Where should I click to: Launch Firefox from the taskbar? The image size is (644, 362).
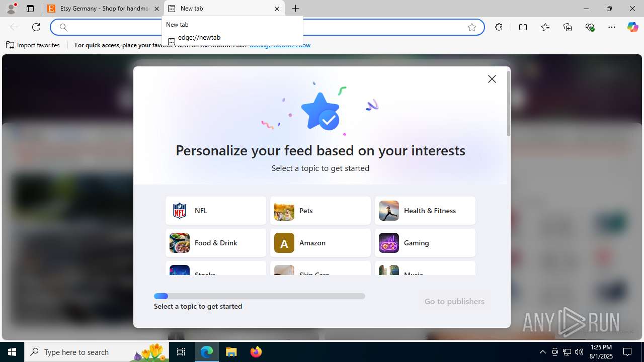[256, 352]
